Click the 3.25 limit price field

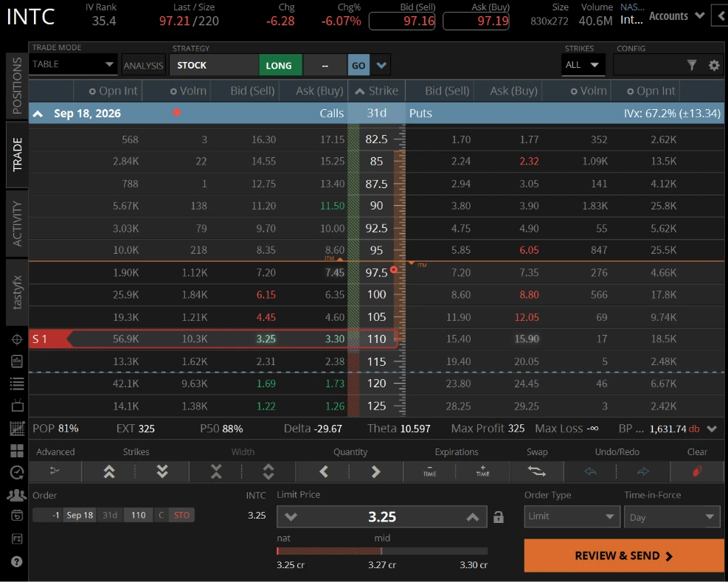pos(381,517)
